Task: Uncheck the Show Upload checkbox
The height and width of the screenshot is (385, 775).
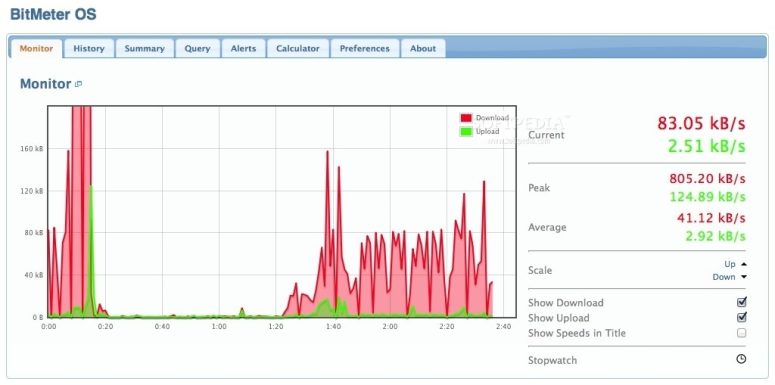Action: click(741, 317)
